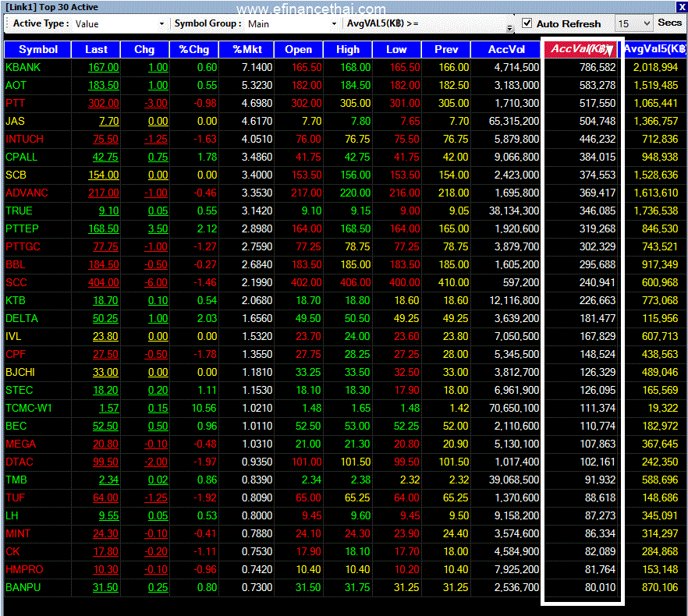Select the BEC symbol
This screenshot has width=688, height=616.
pyautogui.click(x=16, y=427)
